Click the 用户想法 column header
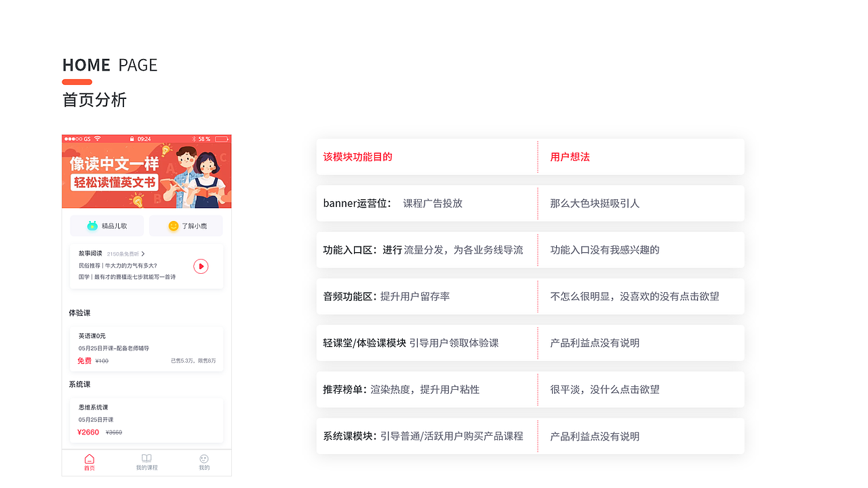 570,157
